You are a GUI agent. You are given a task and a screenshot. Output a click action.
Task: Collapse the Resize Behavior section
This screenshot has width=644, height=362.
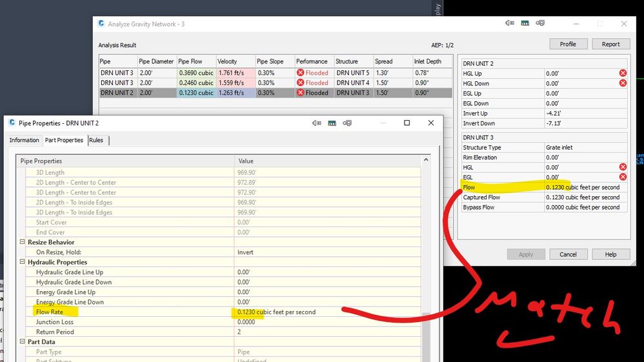22,242
